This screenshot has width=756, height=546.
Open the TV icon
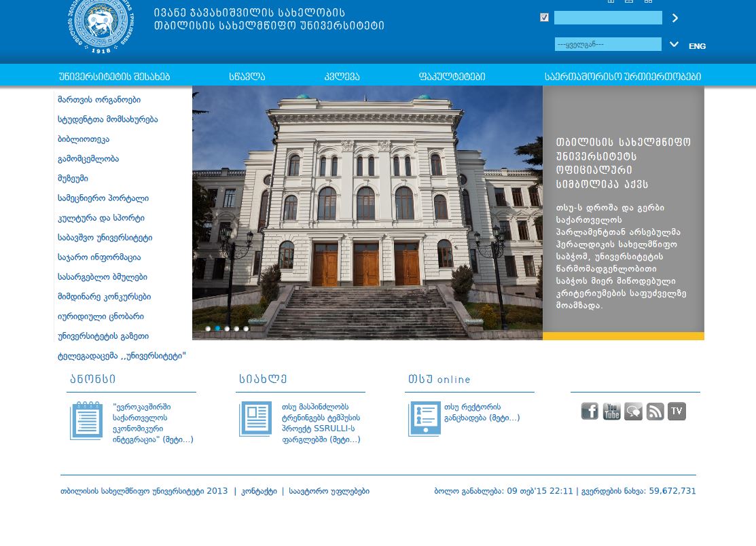[x=677, y=411]
